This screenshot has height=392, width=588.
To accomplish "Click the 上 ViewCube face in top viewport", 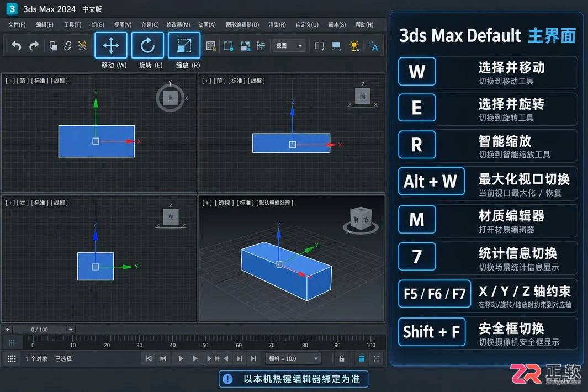I will pyautogui.click(x=170, y=98).
